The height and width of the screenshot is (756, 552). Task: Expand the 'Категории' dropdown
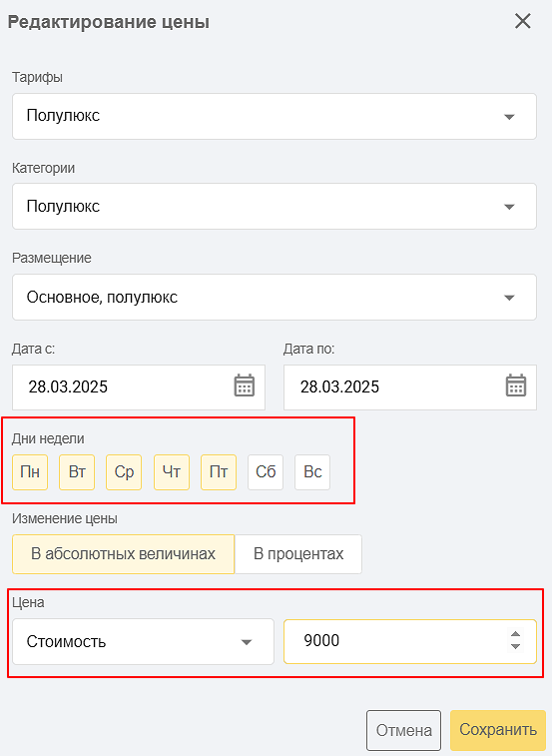pyautogui.click(x=275, y=207)
